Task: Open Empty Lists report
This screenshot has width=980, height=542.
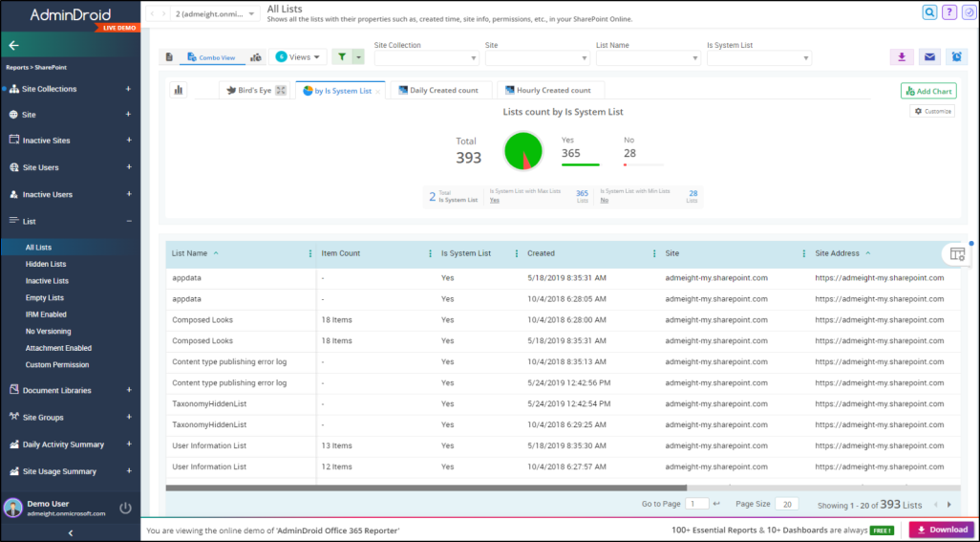Action: coord(44,298)
